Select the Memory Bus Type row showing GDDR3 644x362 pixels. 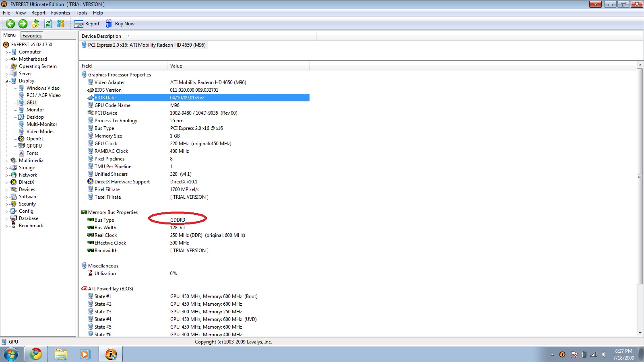click(x=198, y=220)
